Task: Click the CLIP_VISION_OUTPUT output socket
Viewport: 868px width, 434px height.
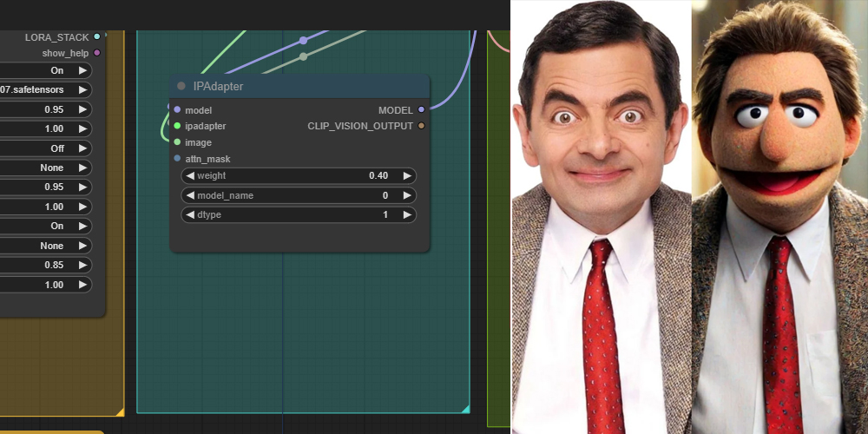Action: point(421,126)
